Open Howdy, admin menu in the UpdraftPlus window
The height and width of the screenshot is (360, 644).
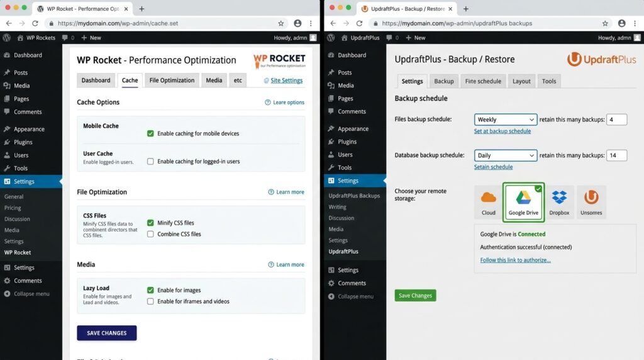point(619,38)
